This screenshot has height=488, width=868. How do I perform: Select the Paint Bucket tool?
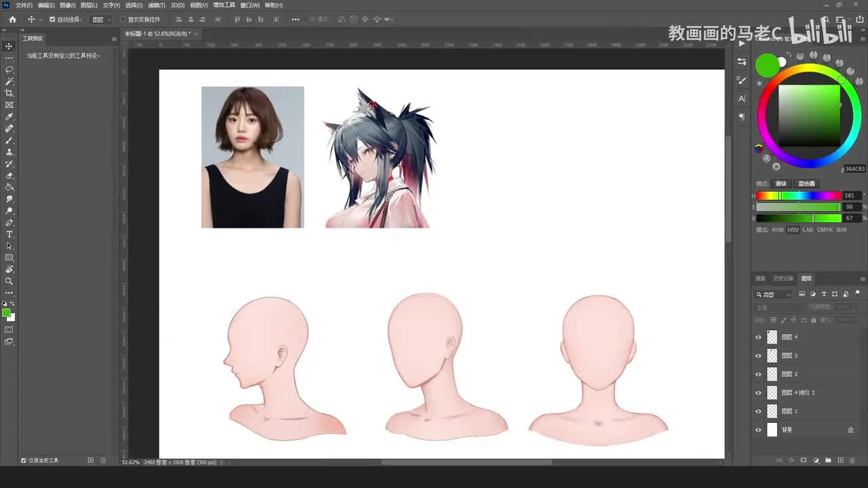(9, 187)
